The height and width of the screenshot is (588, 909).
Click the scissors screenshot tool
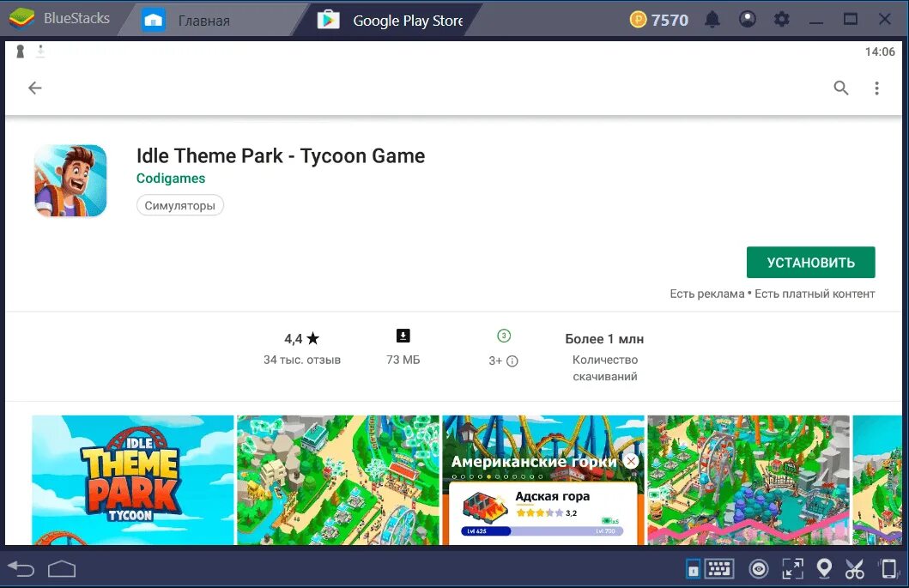[855, 569]
